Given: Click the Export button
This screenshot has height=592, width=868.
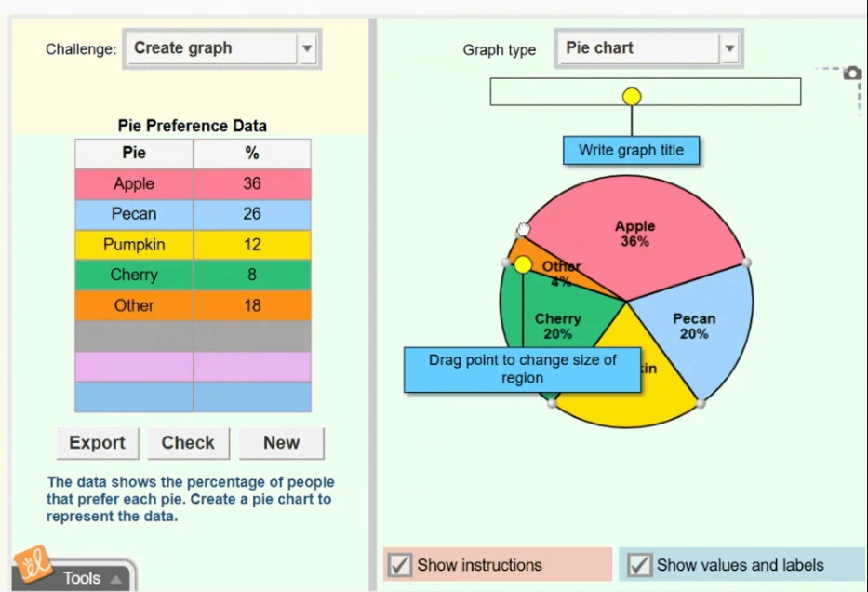Looking at the screenshot, I should 98,443.
